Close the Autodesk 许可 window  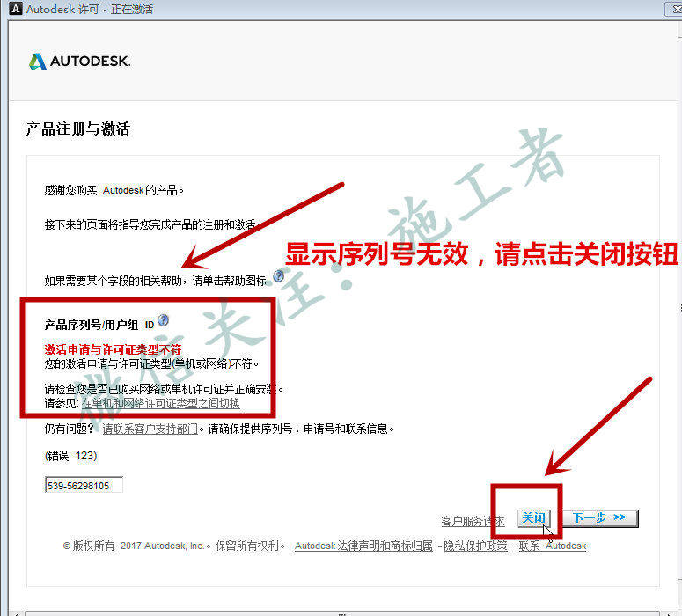coord(674,9)
